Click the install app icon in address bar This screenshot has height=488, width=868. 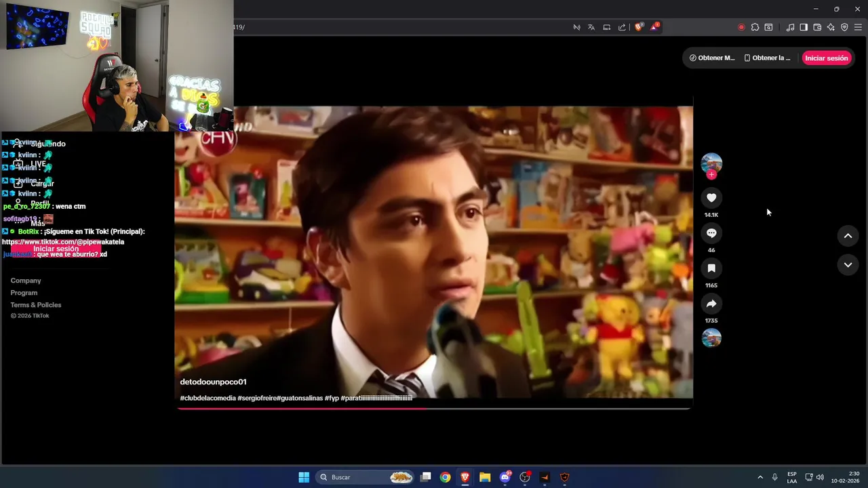[x=607, y=27]
